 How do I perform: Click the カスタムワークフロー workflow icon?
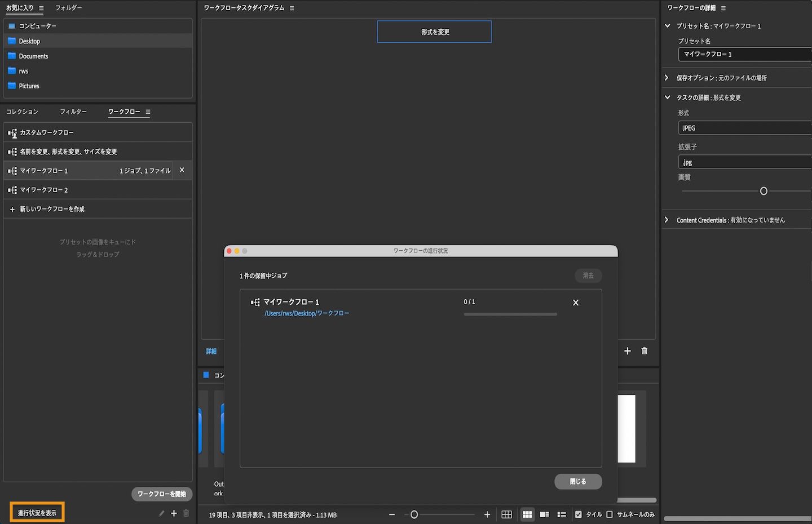(x=12, y=133)
